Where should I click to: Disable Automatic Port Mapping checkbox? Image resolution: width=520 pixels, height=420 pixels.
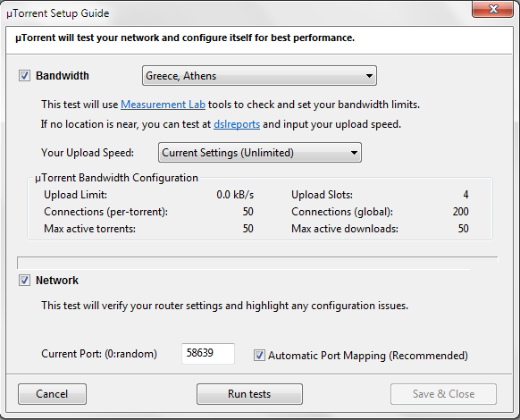259,356
